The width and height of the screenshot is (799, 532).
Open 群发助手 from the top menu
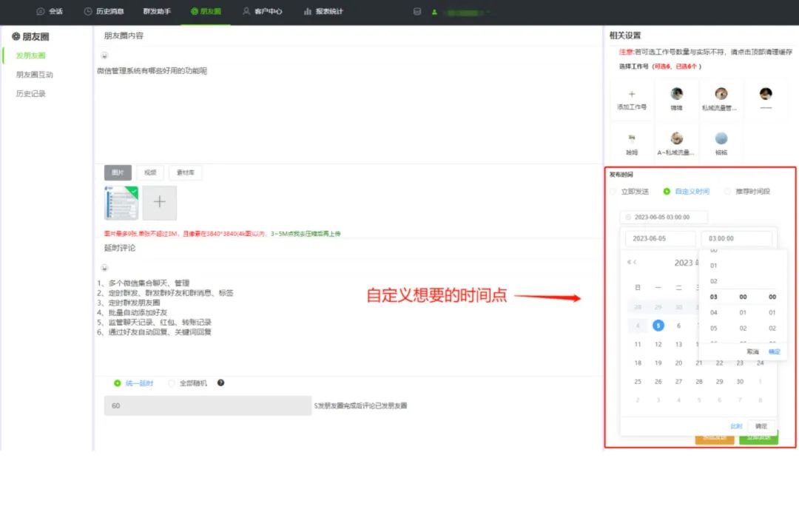coord(157,12)
